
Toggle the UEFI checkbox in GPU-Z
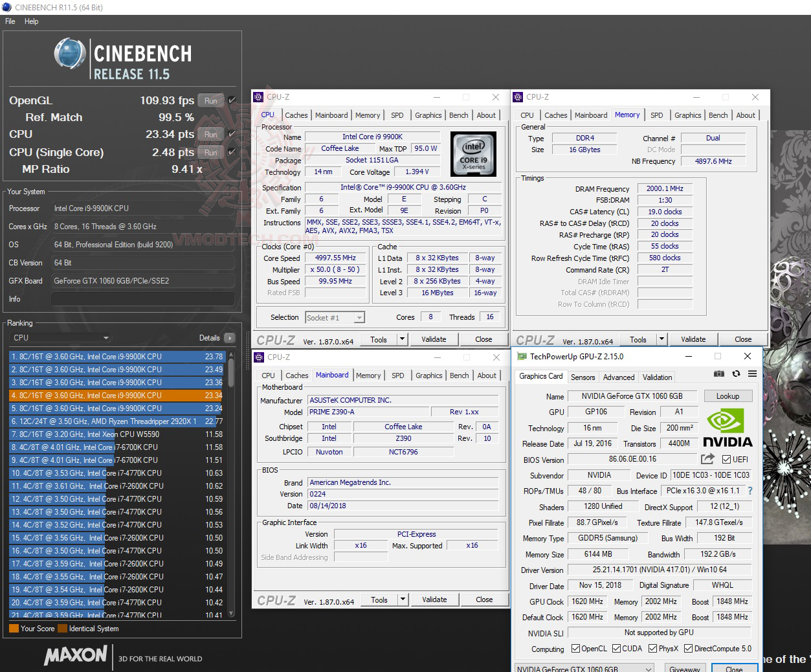pyautogui.click(x=726, y=459)
